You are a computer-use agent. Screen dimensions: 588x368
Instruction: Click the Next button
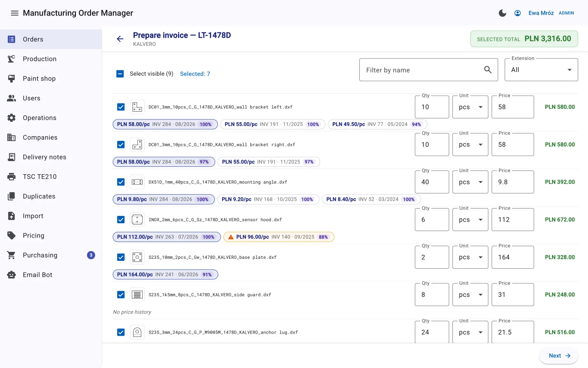pyautogui.click(x=559, y=356)
